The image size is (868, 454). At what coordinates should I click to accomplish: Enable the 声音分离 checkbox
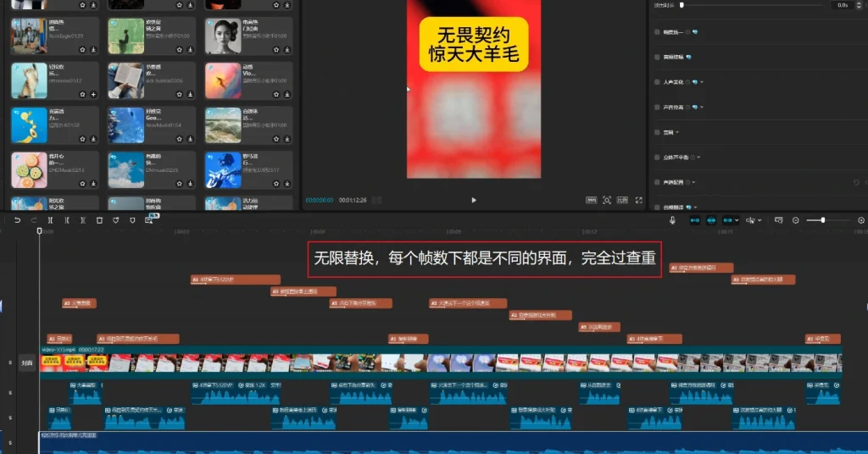(x=657, y=108)
